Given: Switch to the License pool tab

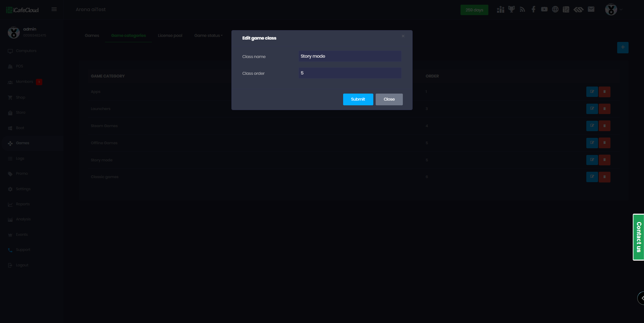Looking at the screenshot, I should click(170, 36).
